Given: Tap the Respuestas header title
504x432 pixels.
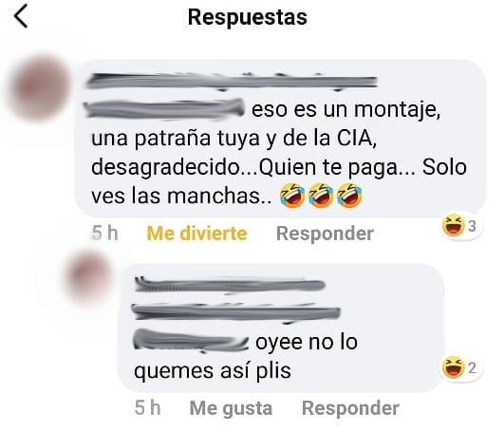Looking at the screenshot, I should click(x=247, y=17).
